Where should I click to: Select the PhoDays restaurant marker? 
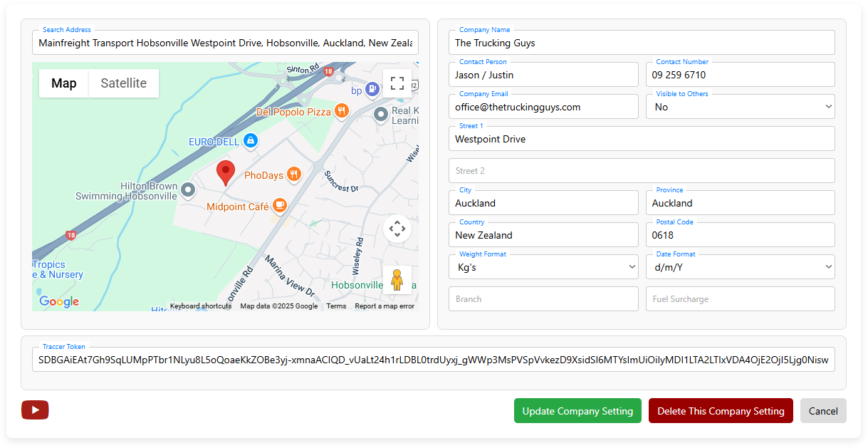[x=293, y=175]
